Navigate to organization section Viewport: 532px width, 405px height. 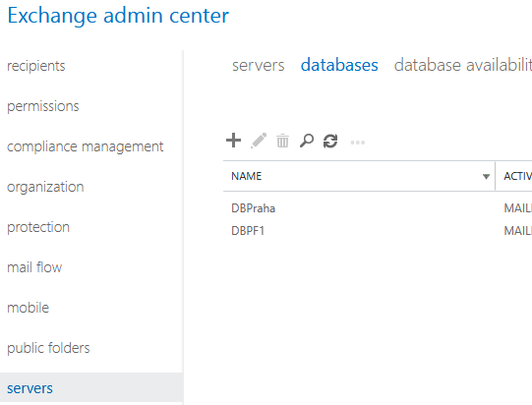pyautogui.click(x=45, y=187)
